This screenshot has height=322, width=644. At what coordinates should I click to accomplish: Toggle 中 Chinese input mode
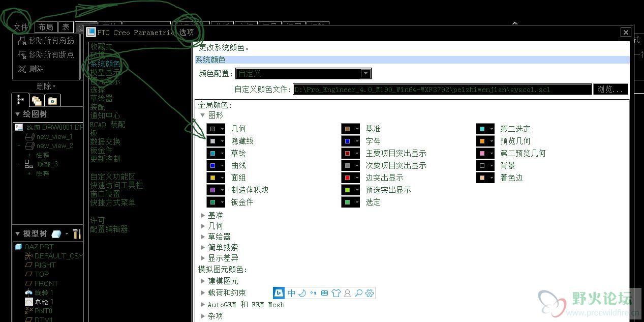[291, 293]
